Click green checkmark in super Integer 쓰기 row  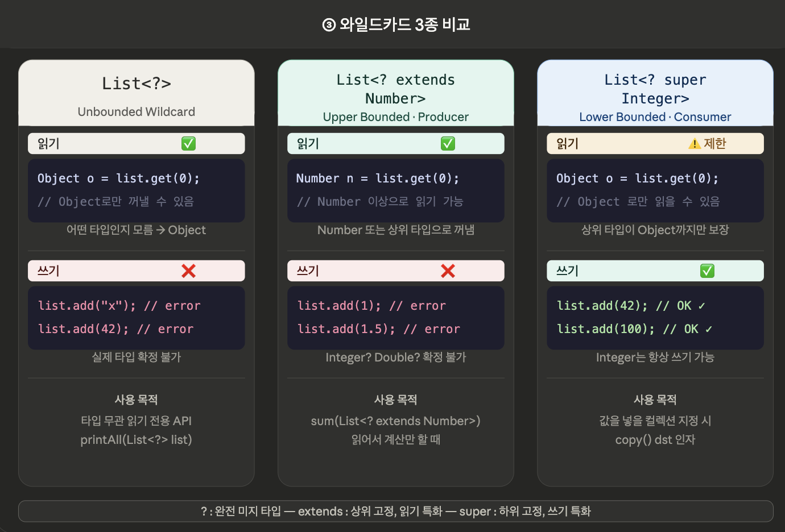707,271
